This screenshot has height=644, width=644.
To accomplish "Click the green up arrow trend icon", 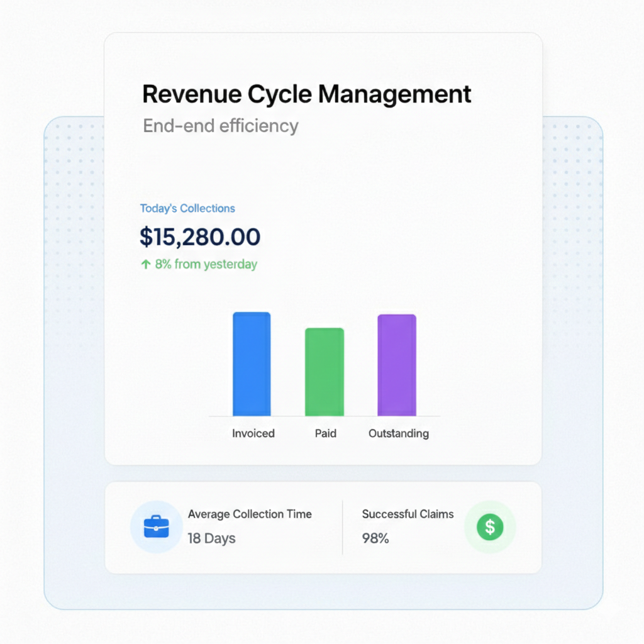I will pos(145,264).
